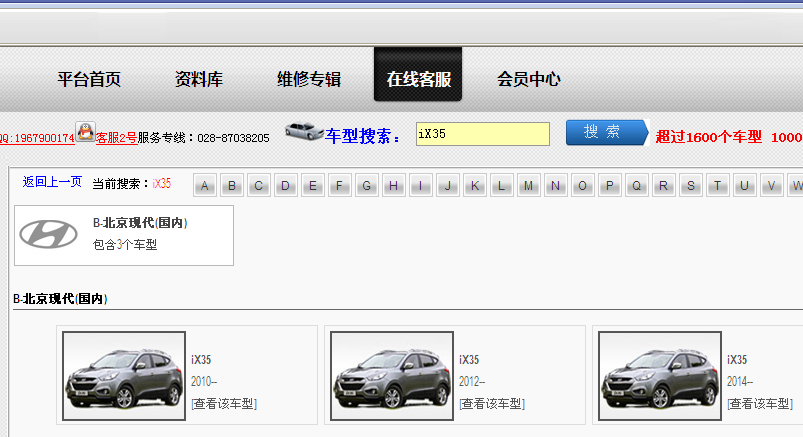The width and height of the screenshot is (803, 437).
Task: Click the iX35 name above 2012--
Action: click(x=469, y=360)
